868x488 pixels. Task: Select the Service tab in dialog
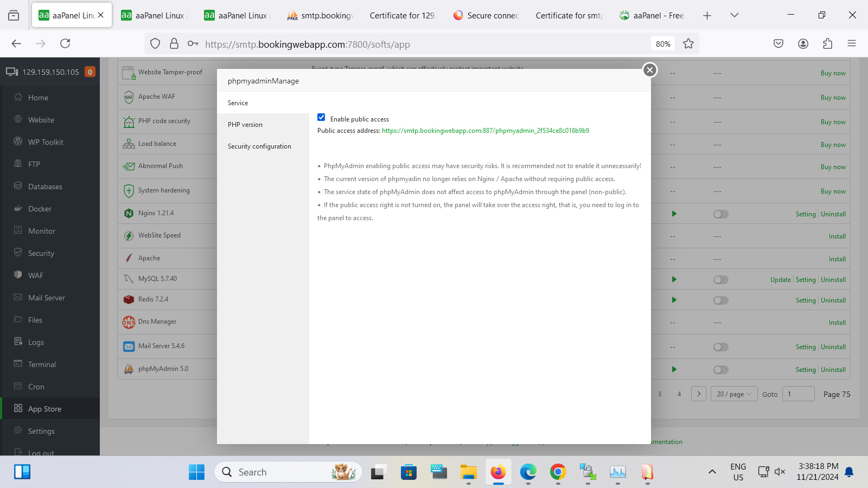pyautogui.click(x=263, y=103)
